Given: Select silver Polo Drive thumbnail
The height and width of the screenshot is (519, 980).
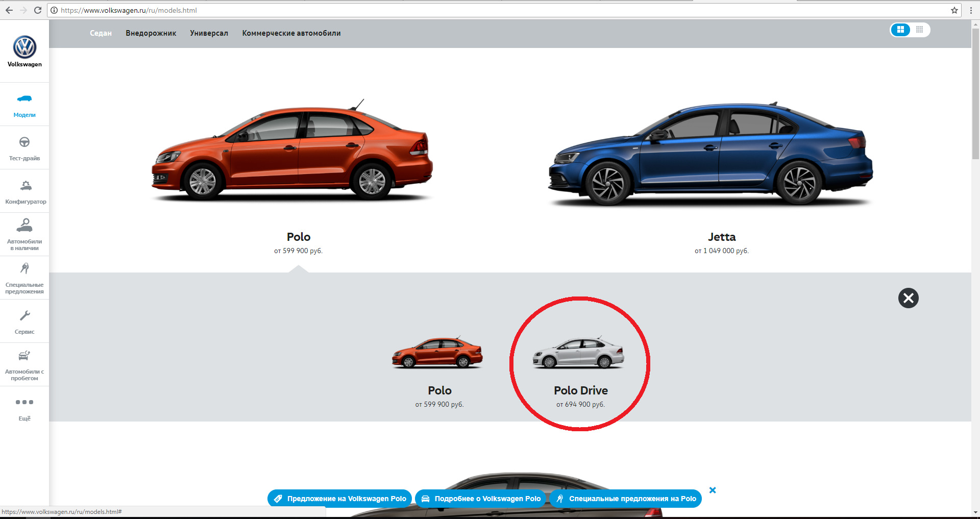Looking at the screenshot, I should click(578, 353).
